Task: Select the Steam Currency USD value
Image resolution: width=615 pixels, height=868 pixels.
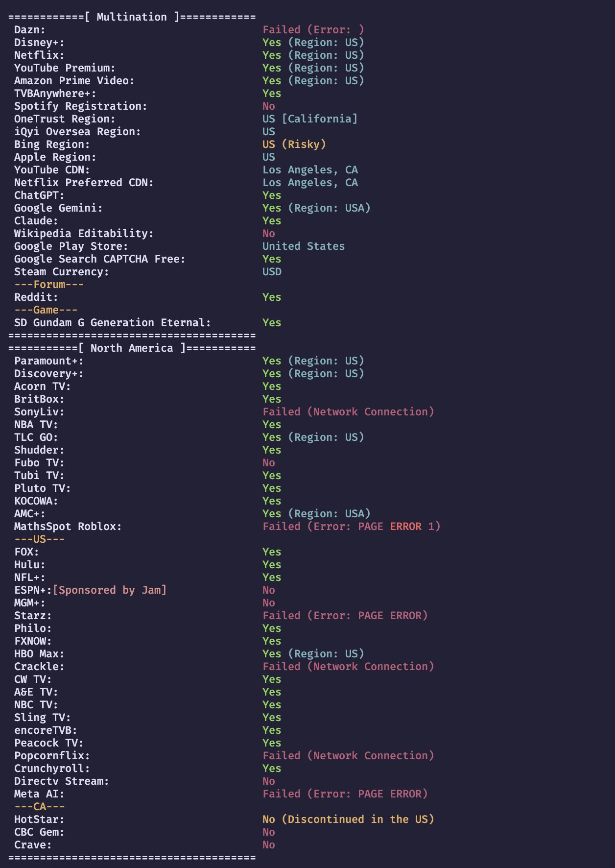Action: (x=272, y=272)
